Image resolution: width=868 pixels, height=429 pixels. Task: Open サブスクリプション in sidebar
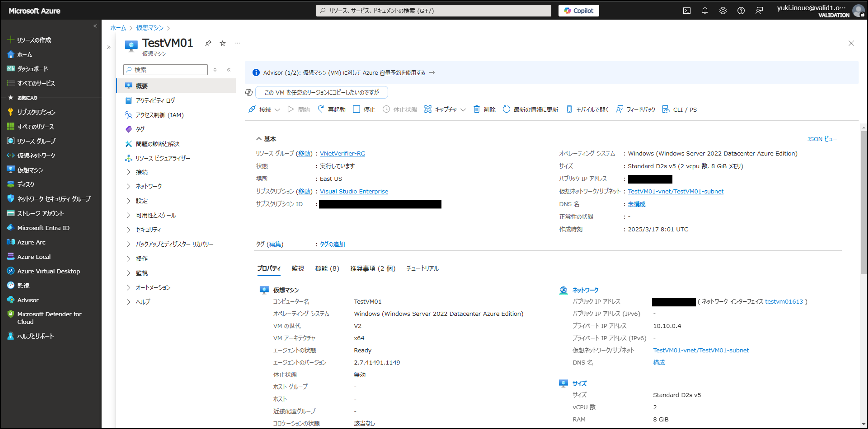click(x=31, y=112)
